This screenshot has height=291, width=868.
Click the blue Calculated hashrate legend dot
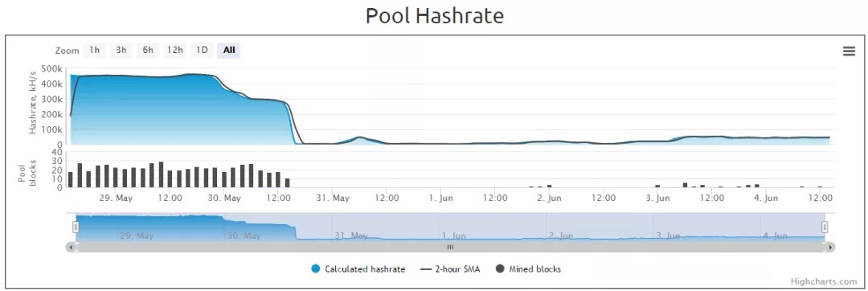(x=316, y=269)
